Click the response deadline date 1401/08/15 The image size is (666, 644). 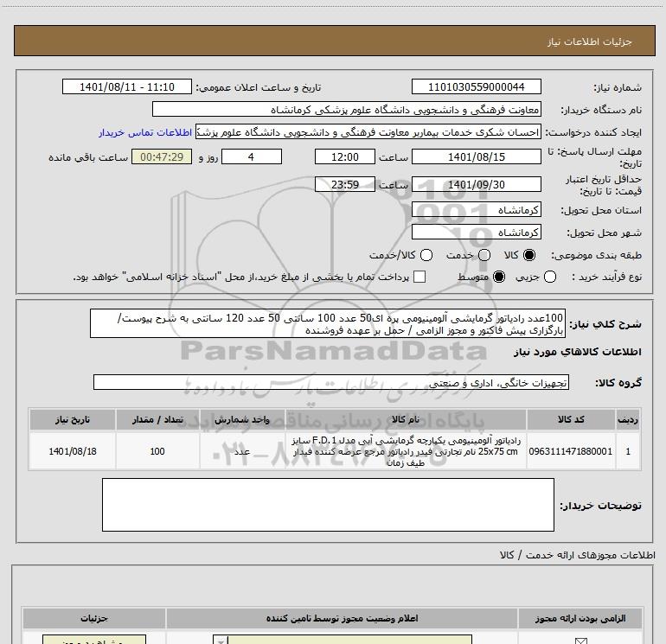[476, 157]
